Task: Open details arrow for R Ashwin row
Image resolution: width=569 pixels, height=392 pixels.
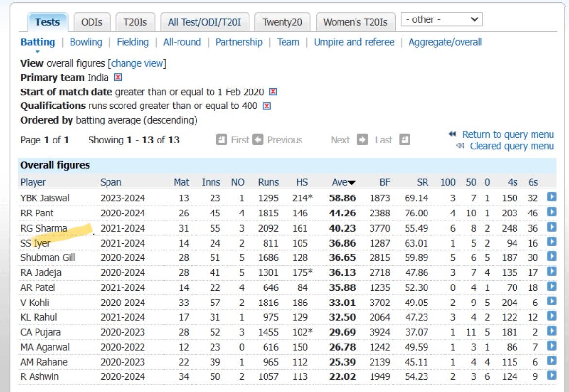Action: pyautogui.click(x=551, y=375)
